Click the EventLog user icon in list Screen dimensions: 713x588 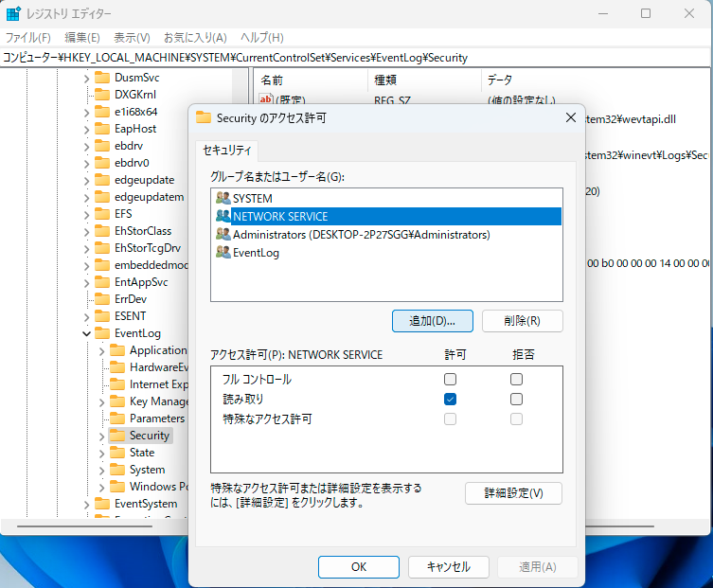[223, 252]
